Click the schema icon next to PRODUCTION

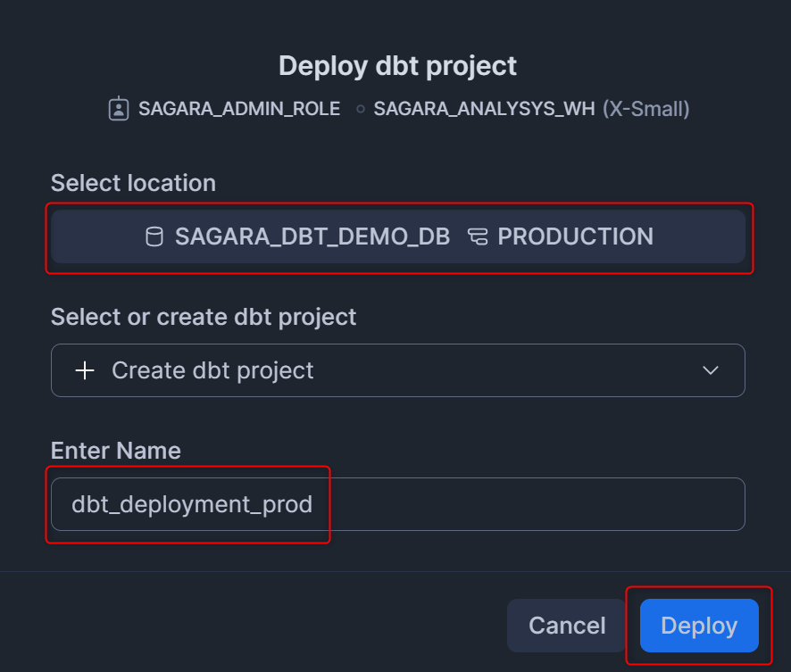point(478,236)
